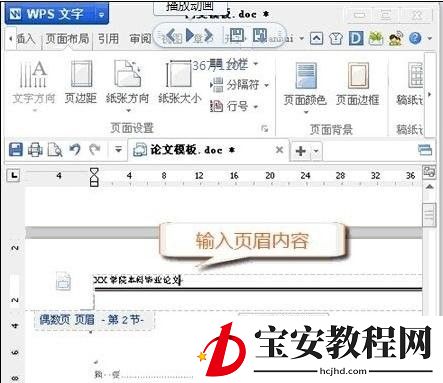Click the green picture icon in title bar
443x383 pixels.
click(x=376, y=39)
